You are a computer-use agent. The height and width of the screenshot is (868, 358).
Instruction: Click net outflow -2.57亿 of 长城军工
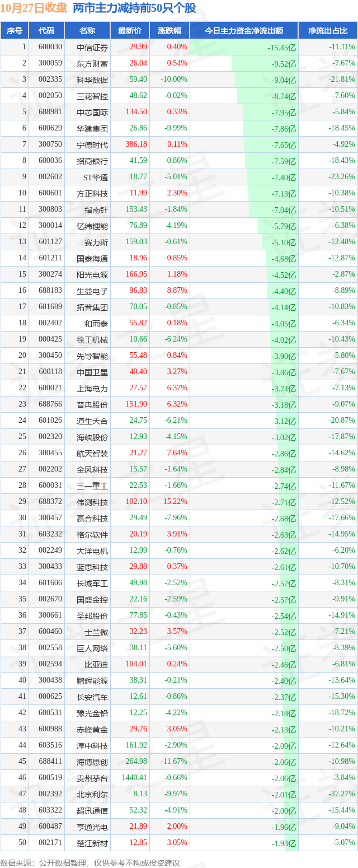click(x=283, y=584)
